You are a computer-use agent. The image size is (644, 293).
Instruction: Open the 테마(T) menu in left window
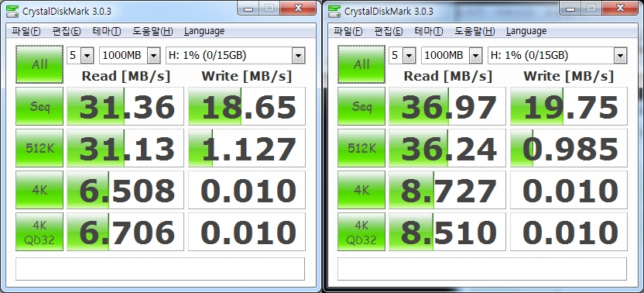pyautogui.click(x=106, y=31)
